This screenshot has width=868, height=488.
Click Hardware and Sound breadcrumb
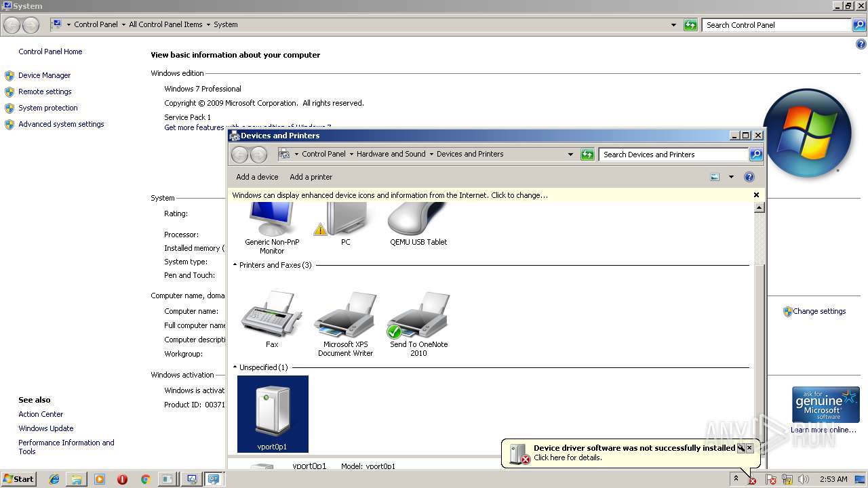click(391, 154)
